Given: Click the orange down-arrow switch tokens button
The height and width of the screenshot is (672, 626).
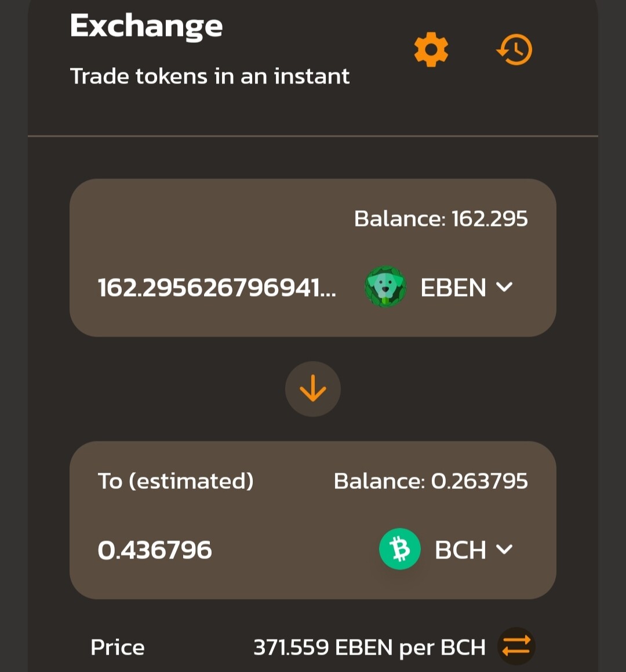Looking at the screenshot, I should point(313,389).
